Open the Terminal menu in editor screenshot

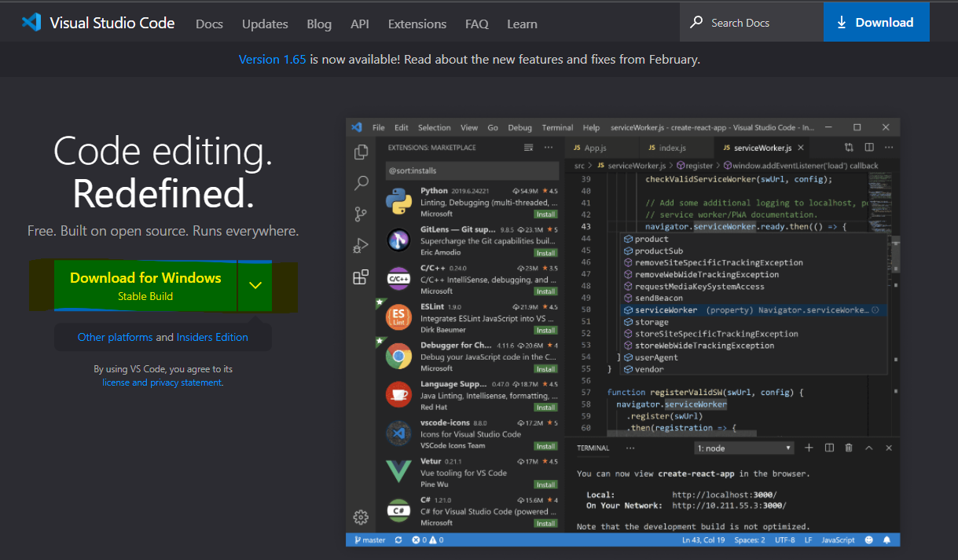557,127
